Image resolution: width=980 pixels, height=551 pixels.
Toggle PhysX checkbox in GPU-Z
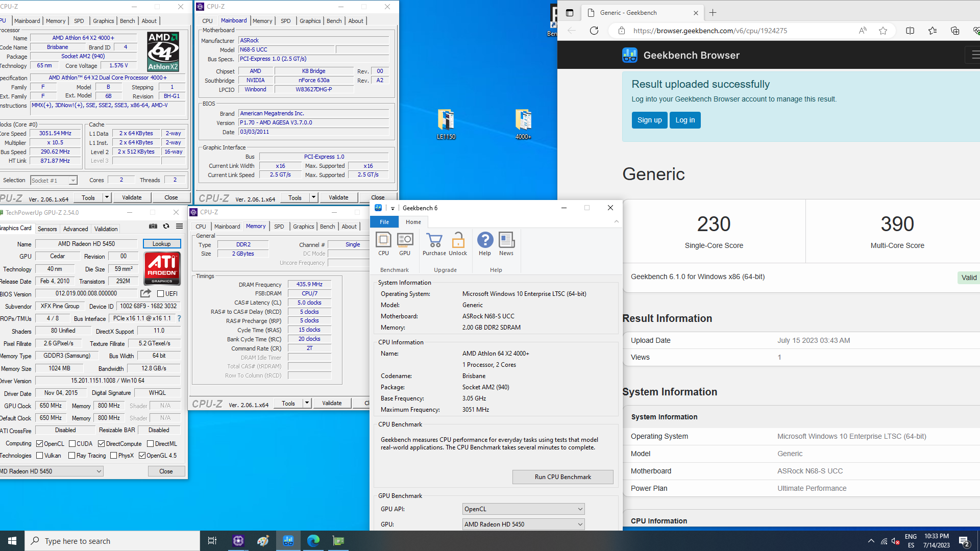113,456
